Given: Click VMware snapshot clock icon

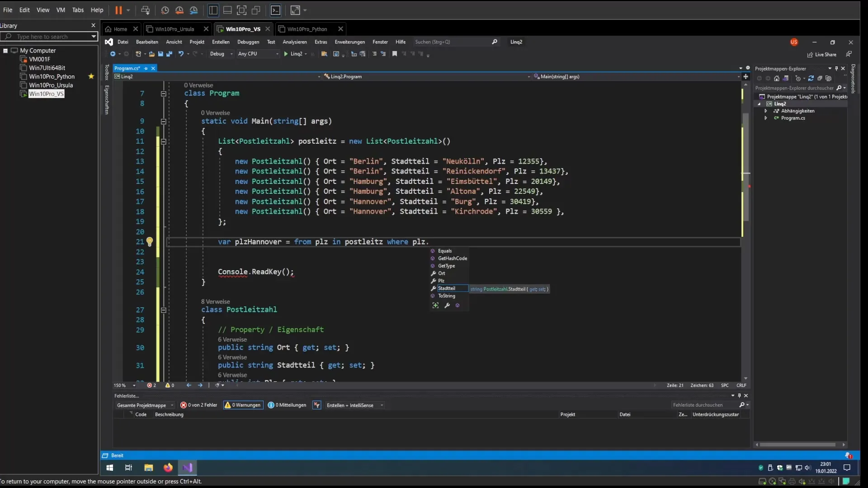Looking at the screenshot, I should pos(165,10).
